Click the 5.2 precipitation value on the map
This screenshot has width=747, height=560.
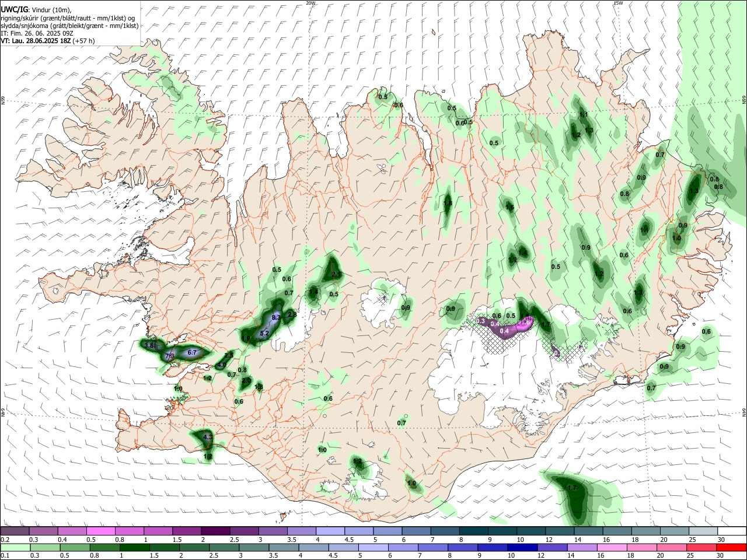click(x=264, y=334)
